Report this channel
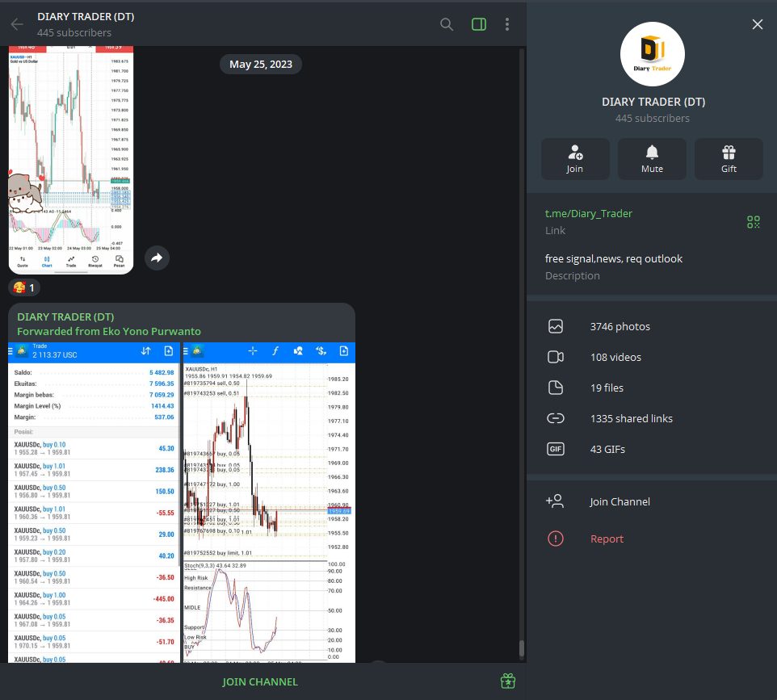This screenshot has width=777, height=700. point(607,539)
